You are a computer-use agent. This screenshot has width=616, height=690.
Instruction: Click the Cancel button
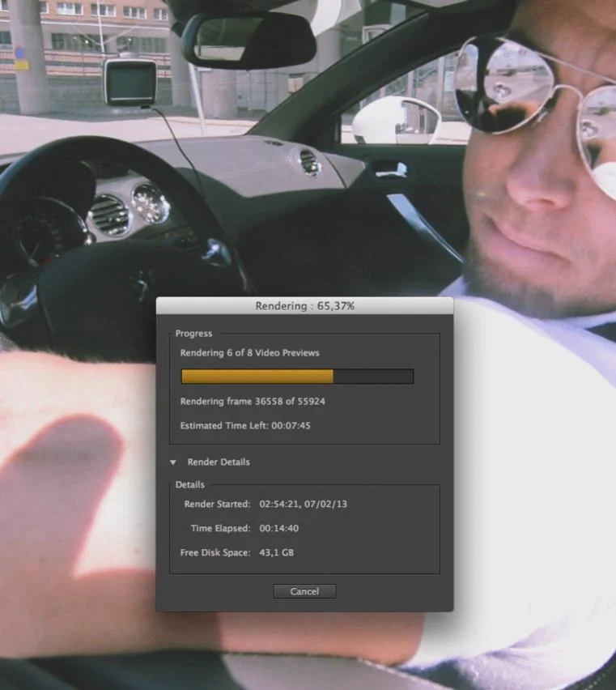tap(304, 591)
